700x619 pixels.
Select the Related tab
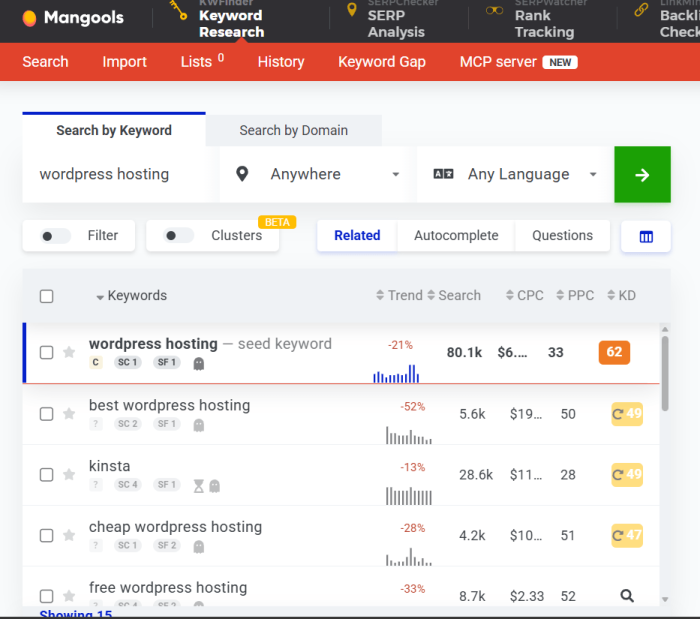[357, 235]
